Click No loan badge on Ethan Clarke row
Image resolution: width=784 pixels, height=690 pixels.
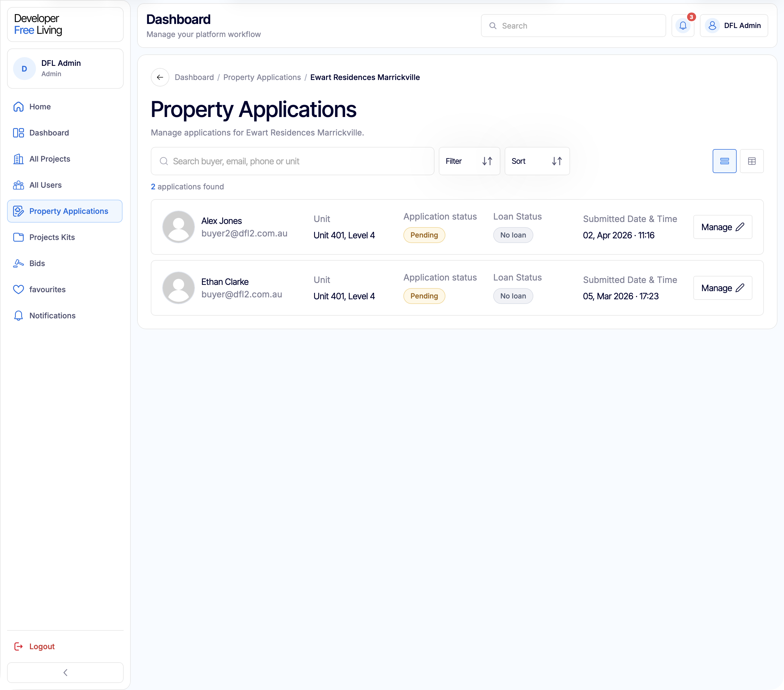coord(513,296)
